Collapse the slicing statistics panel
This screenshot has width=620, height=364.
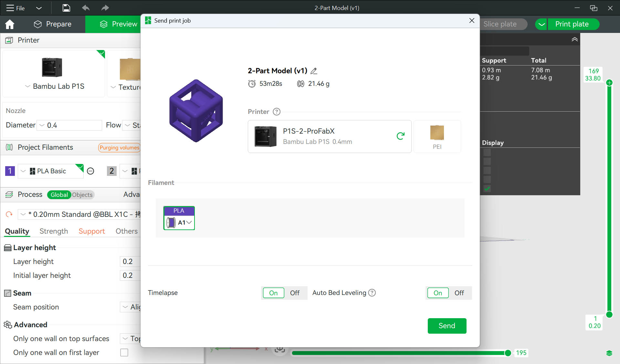tap(574, 39)
